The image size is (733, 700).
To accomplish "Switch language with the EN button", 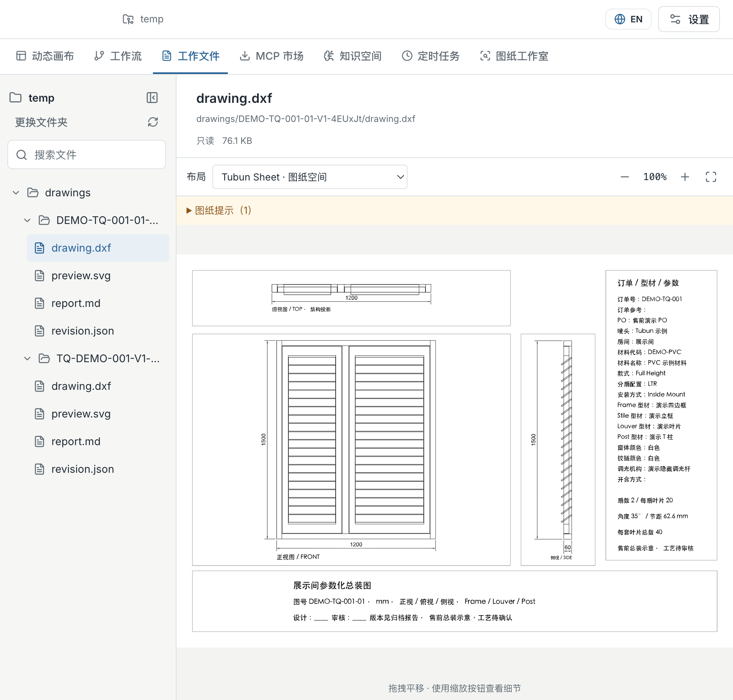I will pyautogui.click(x=628, y=19).
